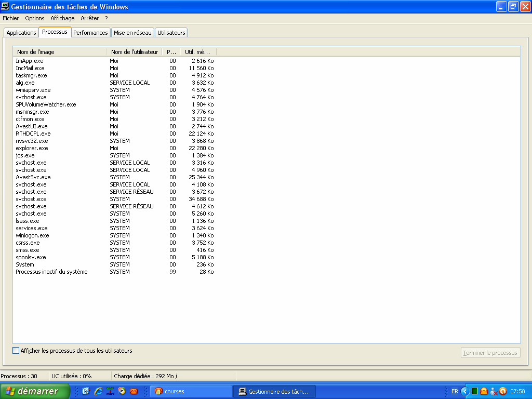532x399 pixels.
Task: Sort by the Nom de l'utilisateur column header
Action: click(x=135, y=52)
